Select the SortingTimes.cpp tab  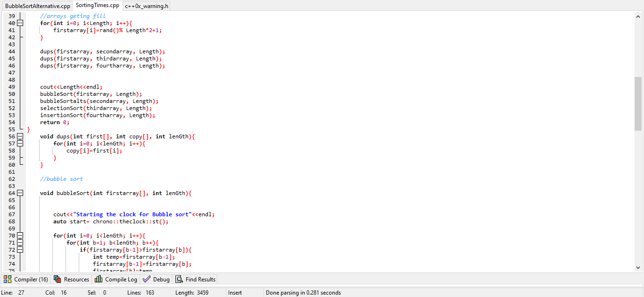pyautogui.click(x=97, y=6)
